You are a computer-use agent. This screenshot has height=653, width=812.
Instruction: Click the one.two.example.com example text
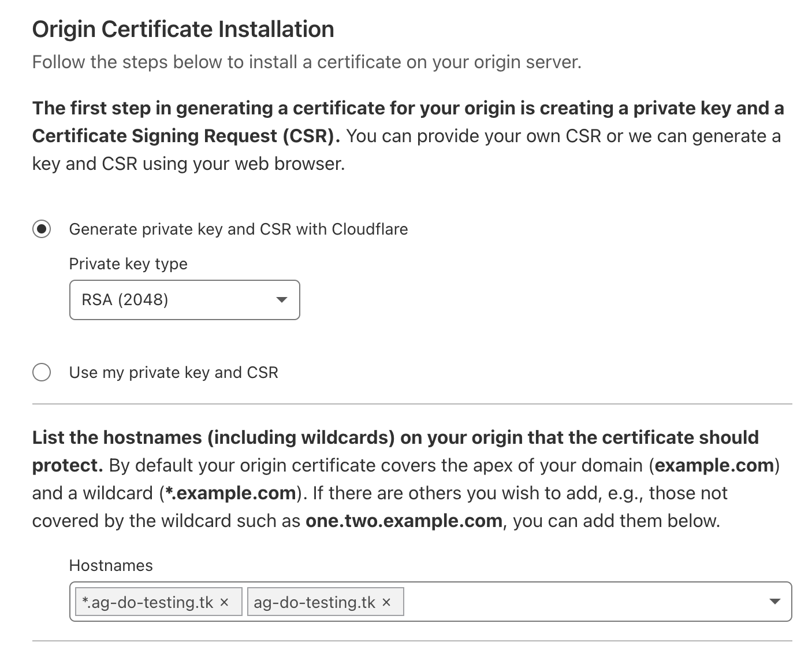click(x=404, y=521)
